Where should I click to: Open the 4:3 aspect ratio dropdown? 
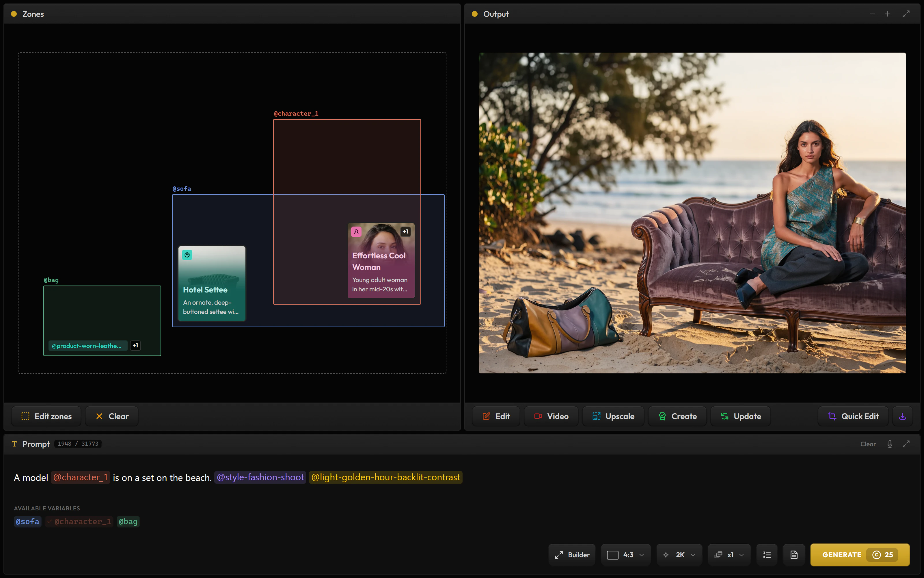626,555
